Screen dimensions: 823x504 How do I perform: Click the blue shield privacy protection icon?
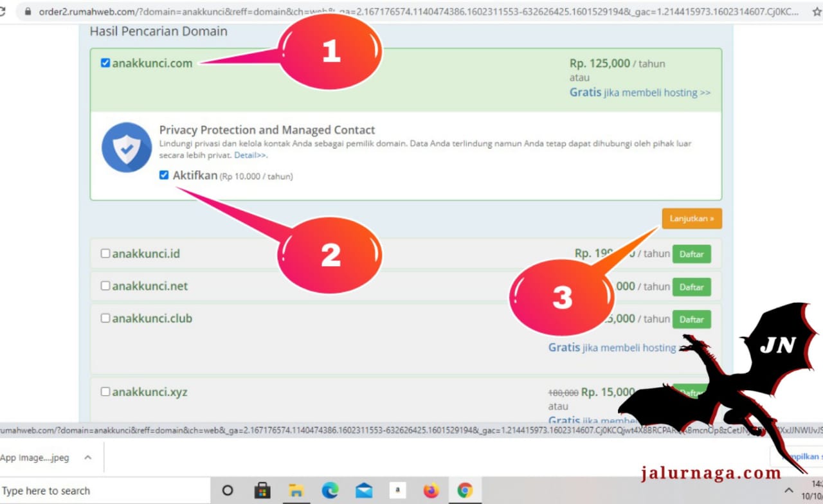coord(127,147)
